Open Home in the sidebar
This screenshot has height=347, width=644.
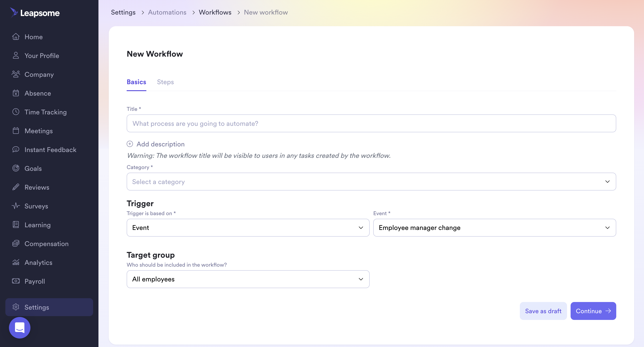click(49, 37)
